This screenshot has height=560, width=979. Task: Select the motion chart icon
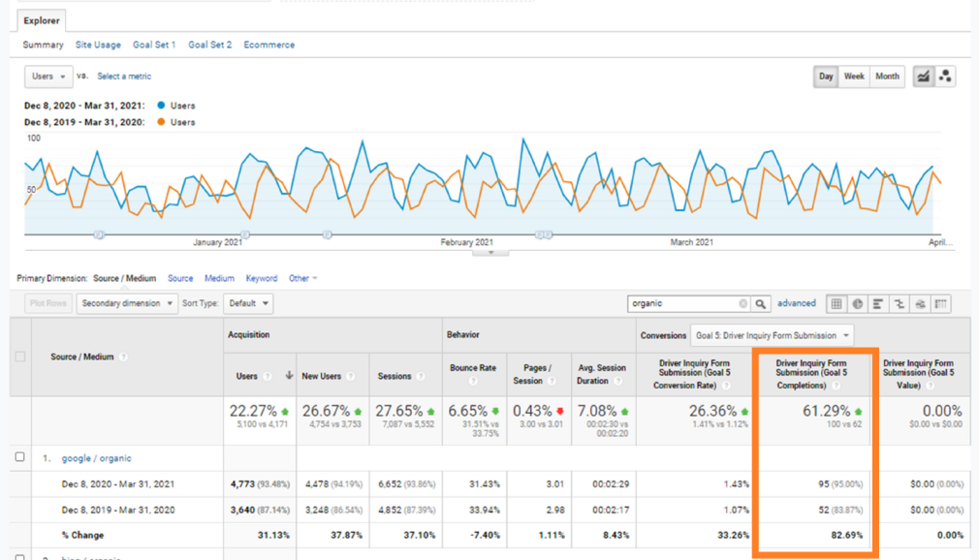pyautogui.click(x=945, y=77)
